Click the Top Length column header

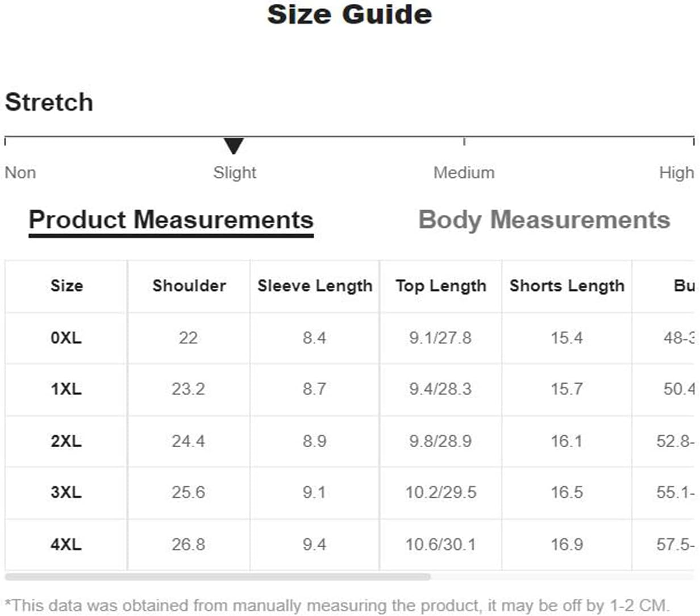point(441,286)
